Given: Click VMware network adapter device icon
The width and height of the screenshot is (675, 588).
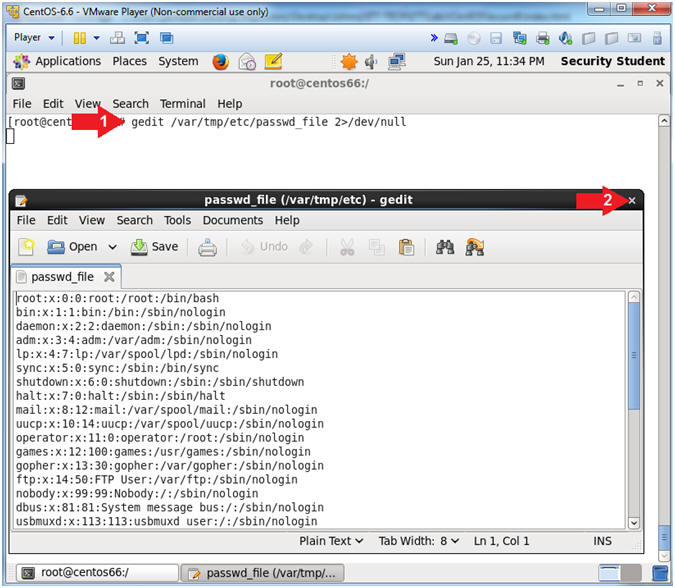Looking at the screenshot, I should [x=520, y=39].
